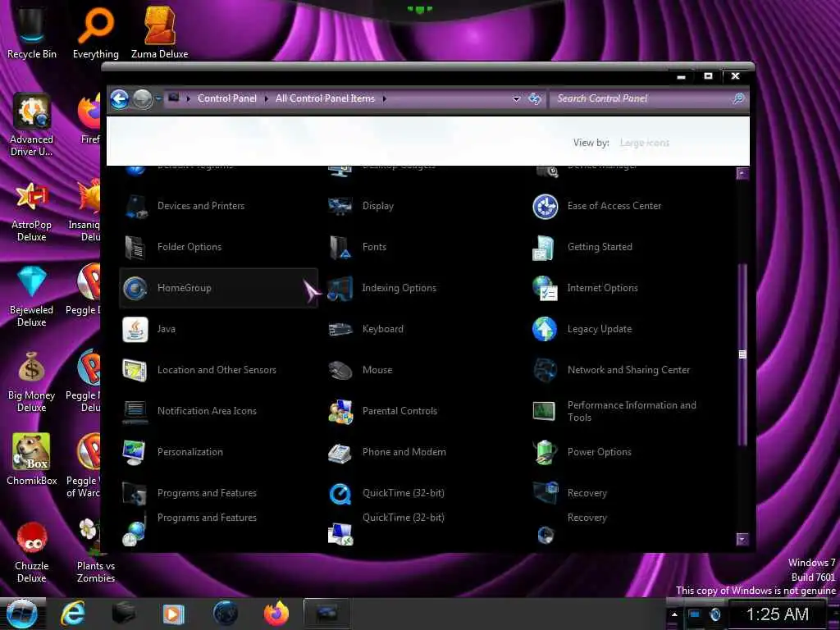Open the Display icon

tap(340, 206)
